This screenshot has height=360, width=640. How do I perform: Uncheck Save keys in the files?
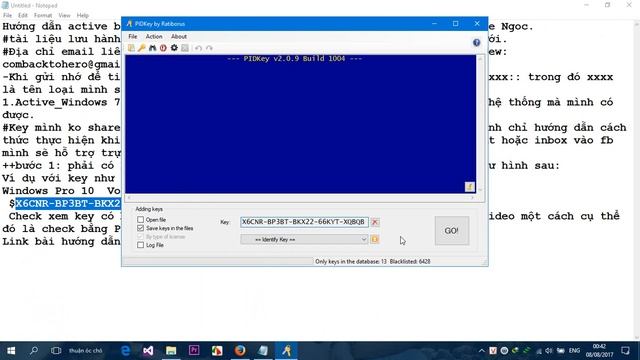click(140, 228)
